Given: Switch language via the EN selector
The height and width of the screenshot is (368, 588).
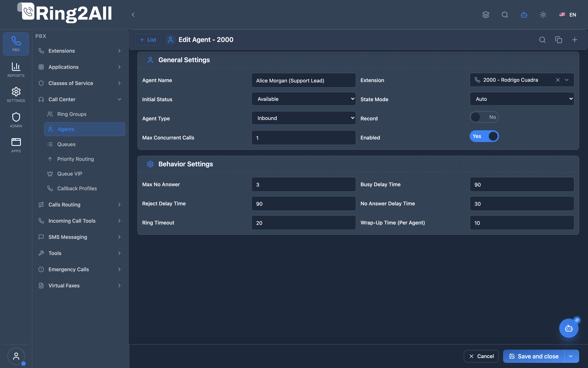Looking at the screenshot, I should 568,15.
